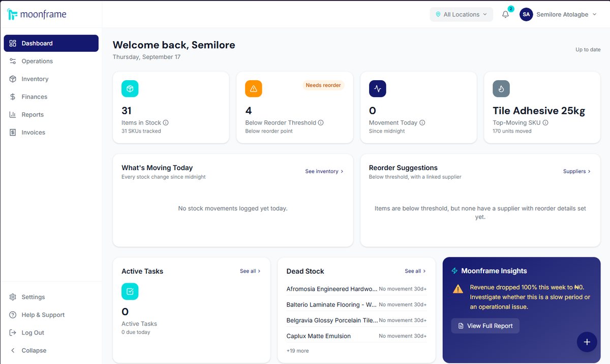The image size is (610, 364).
Task: Select Caplux Matte Emulsion row
Action: [356, 336]
